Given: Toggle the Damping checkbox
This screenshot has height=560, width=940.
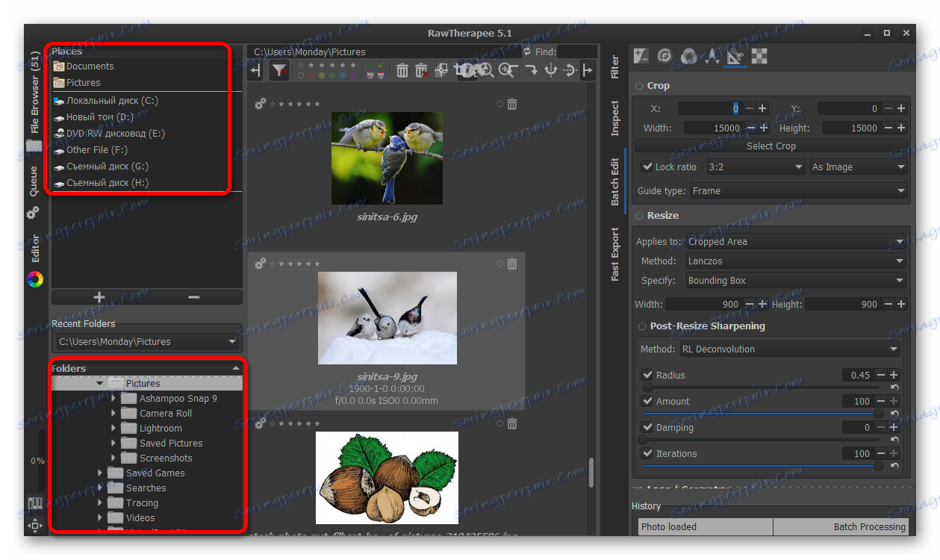Looking at the screenshot, I should point(647,427).
